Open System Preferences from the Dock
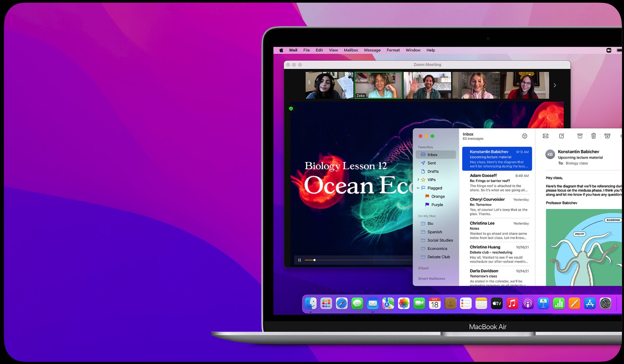This screenshot has height=364, width=624. [x=605, y=303]
